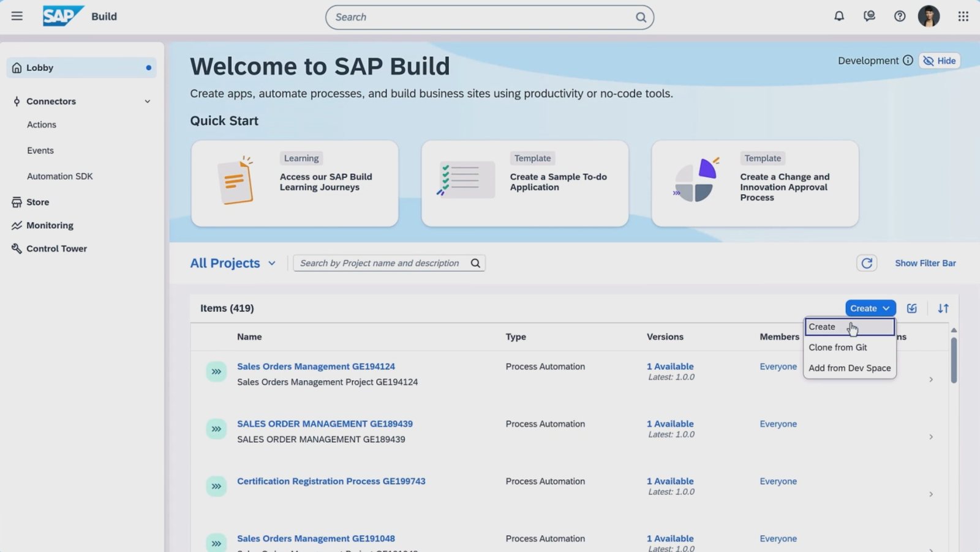Click the Sales Orders Management Project GE194124 description
The width and height of the screenshot is (980, 552).
(x=328, y=382)
